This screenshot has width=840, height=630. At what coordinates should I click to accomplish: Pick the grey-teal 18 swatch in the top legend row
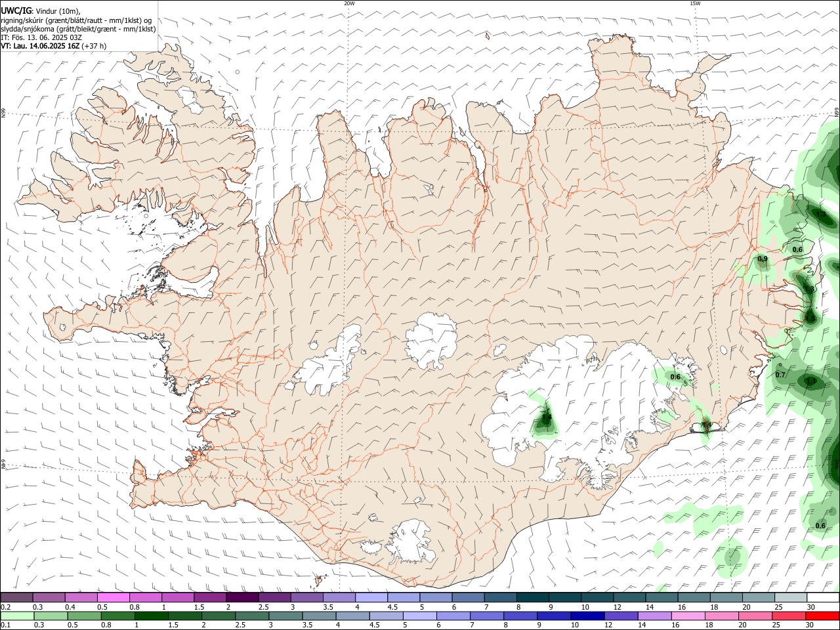(x=726, y=598)
